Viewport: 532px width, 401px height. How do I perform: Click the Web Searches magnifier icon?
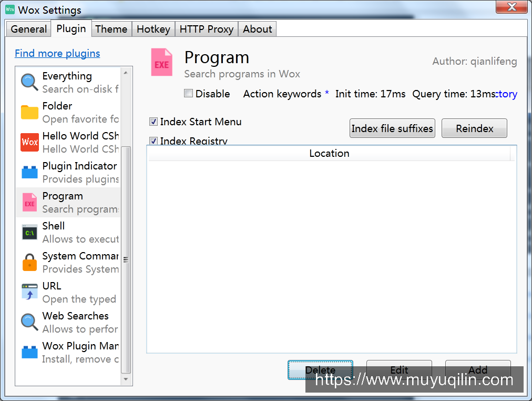pos(29,322)
